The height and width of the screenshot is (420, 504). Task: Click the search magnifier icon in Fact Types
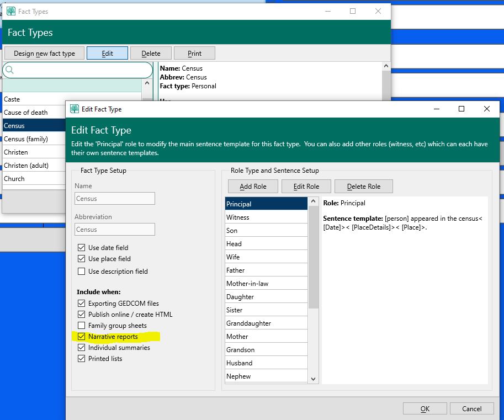coord(9,70)
